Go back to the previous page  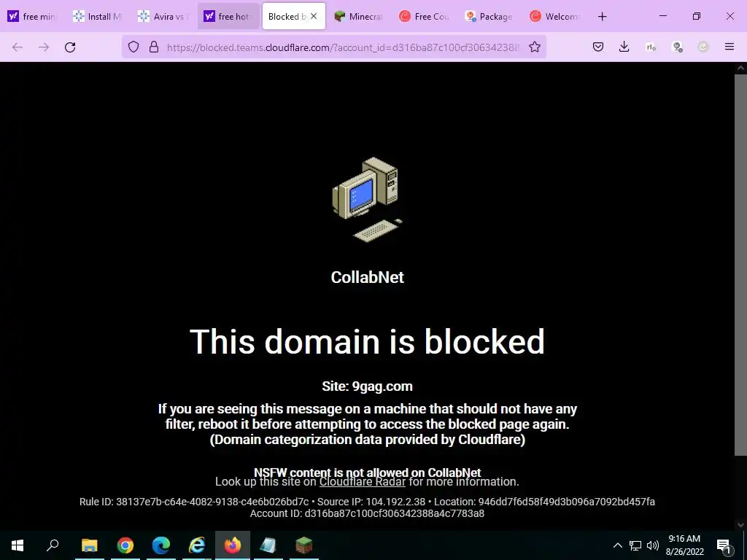click(x=18, y=47)
